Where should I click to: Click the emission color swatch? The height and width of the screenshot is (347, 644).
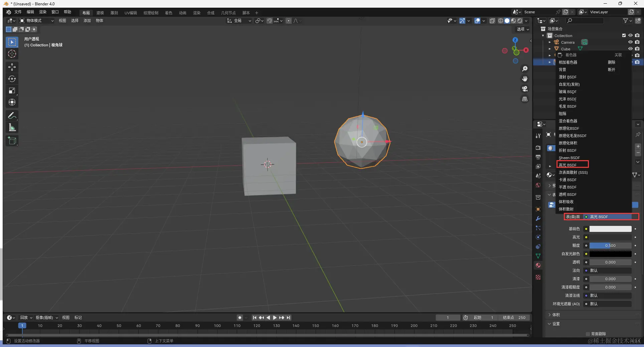coord(610,254)
